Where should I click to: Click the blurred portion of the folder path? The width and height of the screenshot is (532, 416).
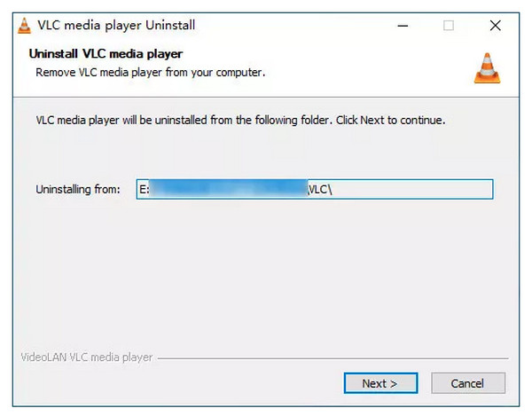(228, 189)
